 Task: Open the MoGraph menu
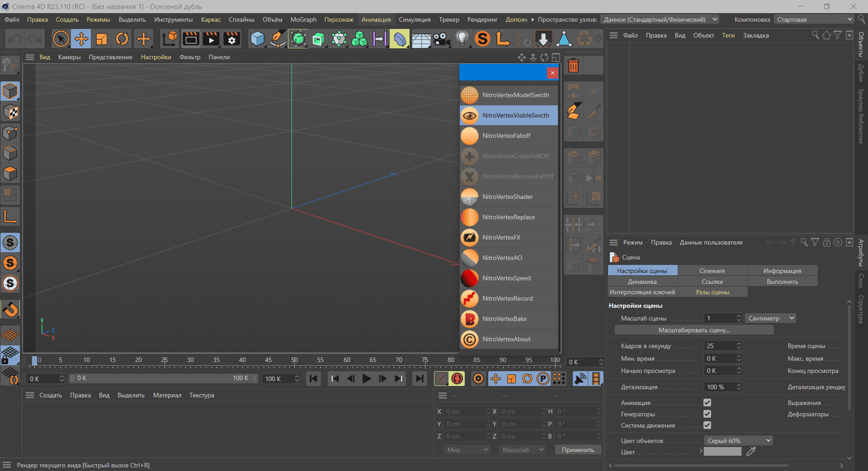303,19
